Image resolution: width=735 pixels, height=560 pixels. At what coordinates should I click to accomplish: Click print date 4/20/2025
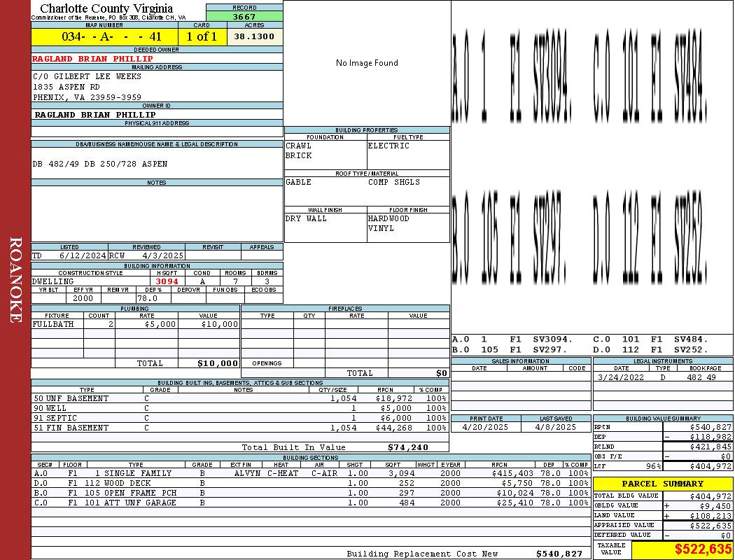(485, 428)
